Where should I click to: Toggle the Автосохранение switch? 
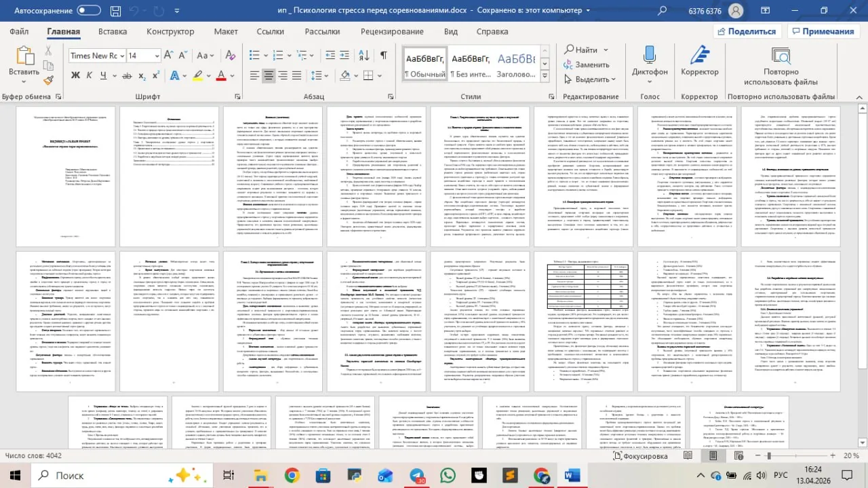(x=89, y=10)
